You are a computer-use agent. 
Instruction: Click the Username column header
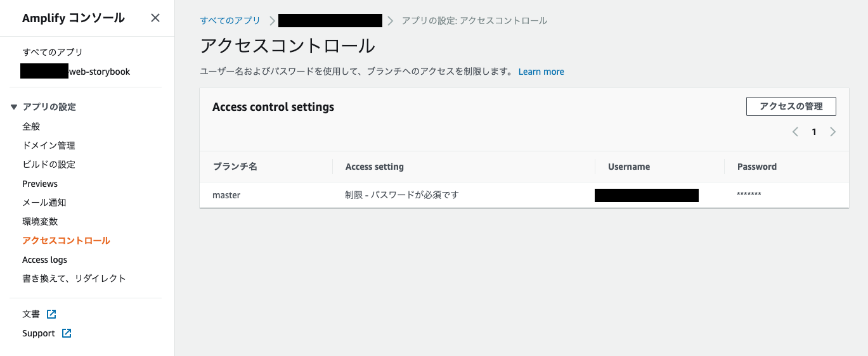pos(629,167)
